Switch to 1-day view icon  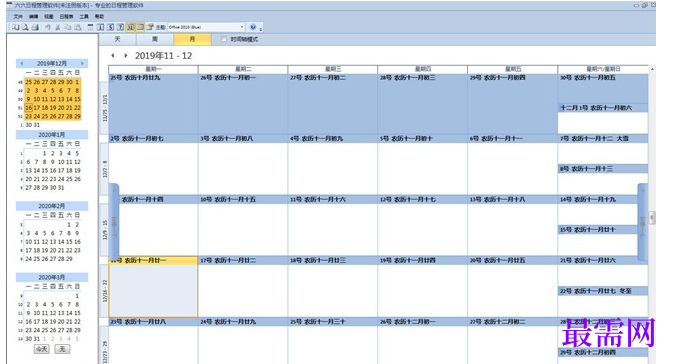[x=100, y=27]
